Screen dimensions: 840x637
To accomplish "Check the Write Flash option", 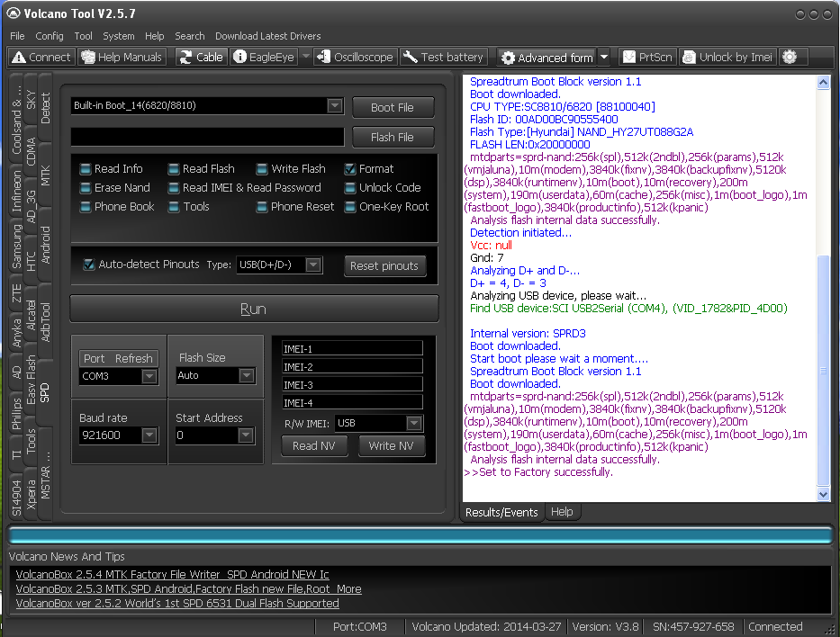I will click(x=261, y=169).
